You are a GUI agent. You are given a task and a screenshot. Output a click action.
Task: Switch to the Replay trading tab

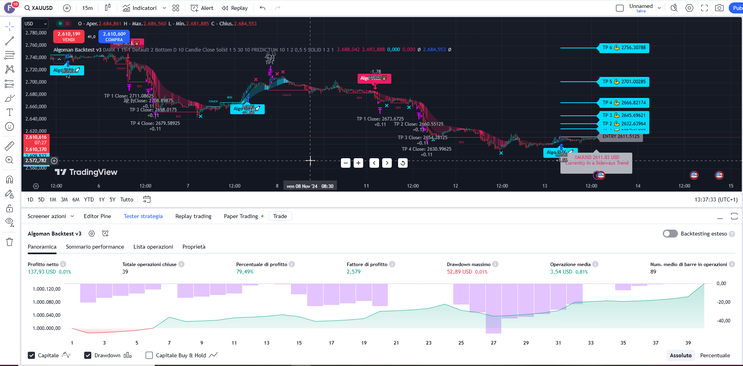[x=193, y=216]
